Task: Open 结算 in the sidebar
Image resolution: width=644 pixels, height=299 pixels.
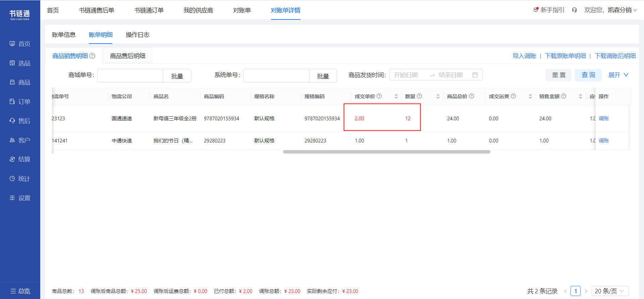Action: (20, 159)
